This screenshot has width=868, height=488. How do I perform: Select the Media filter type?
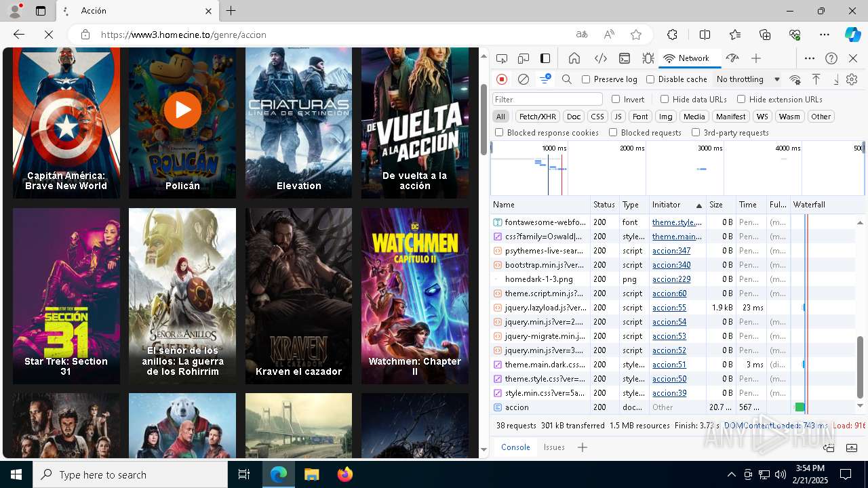[694, 117]
